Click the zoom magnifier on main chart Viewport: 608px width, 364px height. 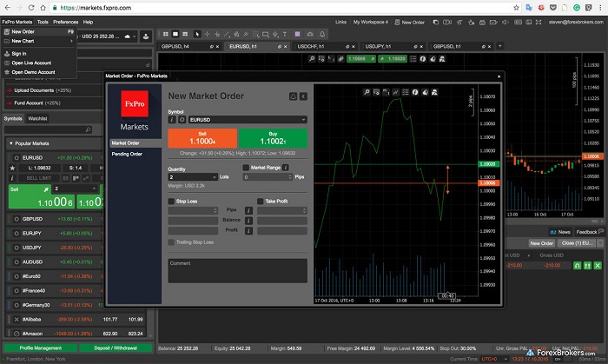312,59
